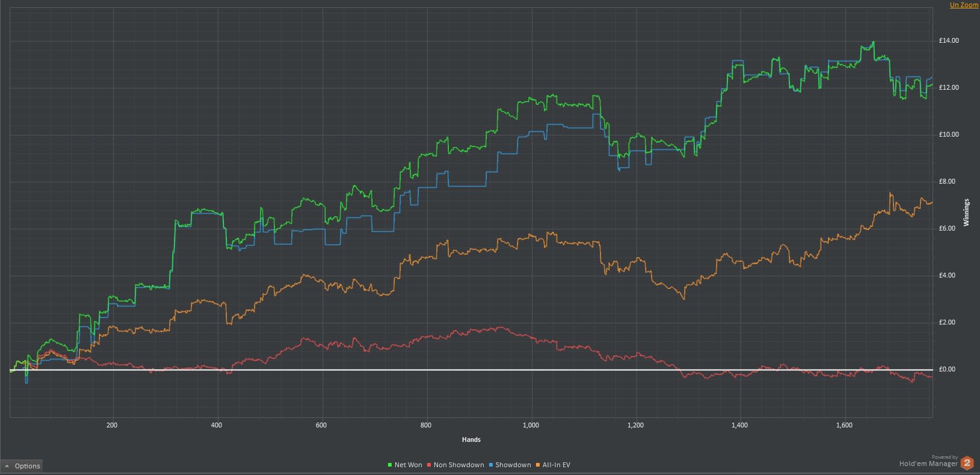980x475 pixels.
Task: Select the All-In EV legend label
Action: (x=556, y=465)
